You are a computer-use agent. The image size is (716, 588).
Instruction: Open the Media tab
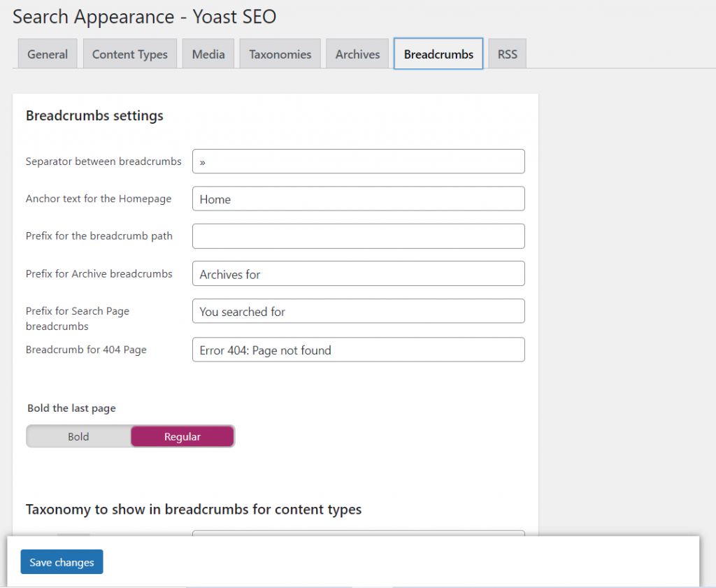click(208, 54)
